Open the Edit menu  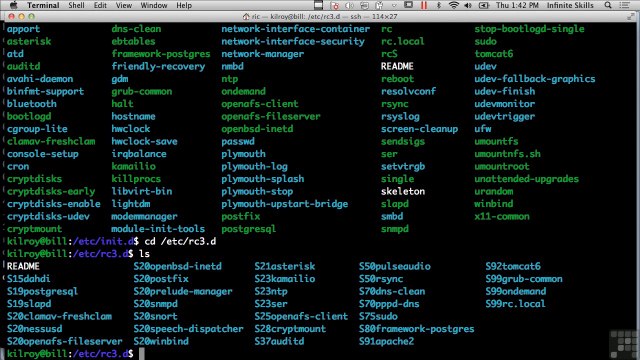pyautogui.click(x=100, y=5)
